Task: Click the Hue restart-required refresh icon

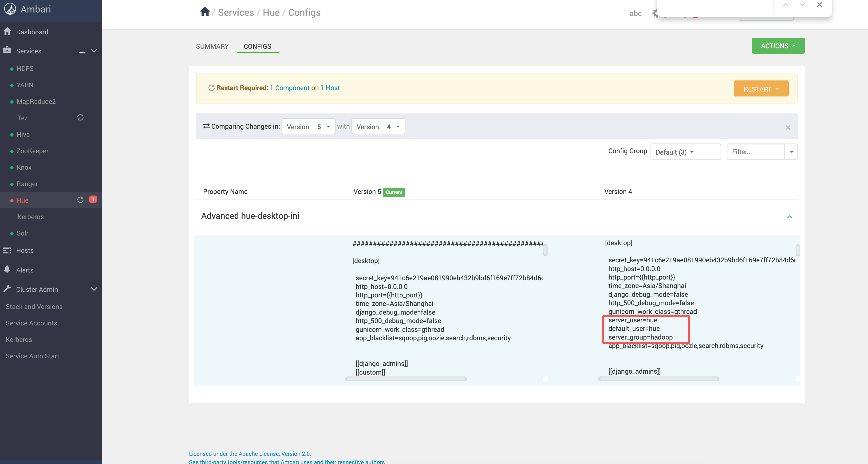Action: pyautogui.click(x=80, y=200)
